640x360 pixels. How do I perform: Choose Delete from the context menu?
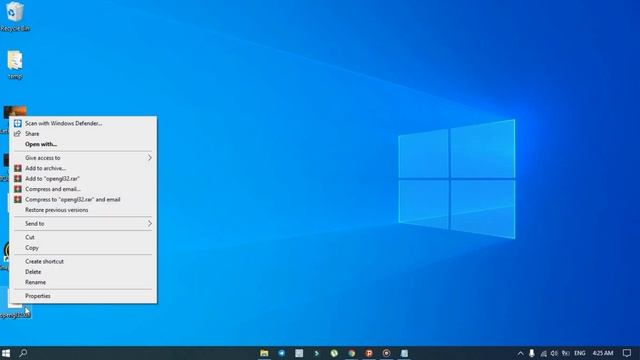coord(83,271)
